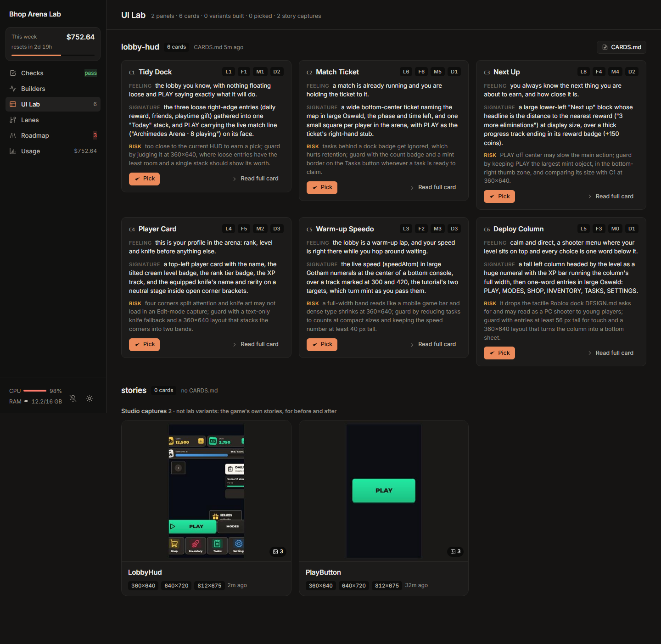
Task: Expand Read full card for Deploy Column
Action: click(611, 353)
